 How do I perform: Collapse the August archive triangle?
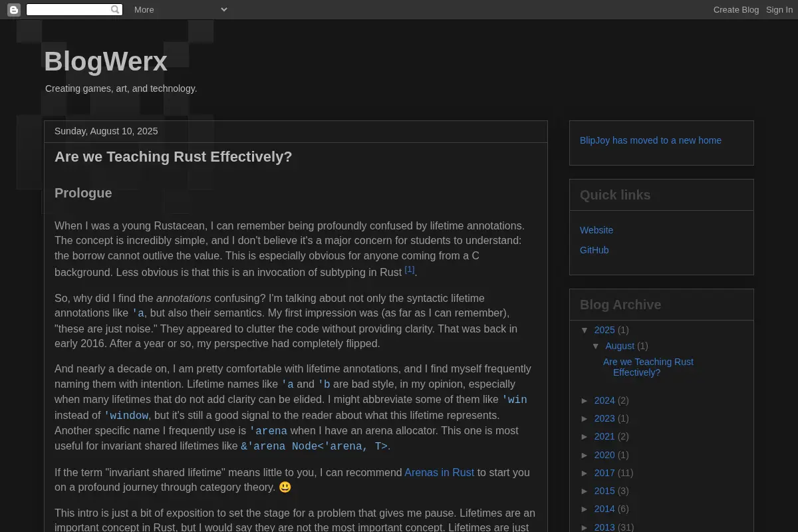tap(597, 346)
